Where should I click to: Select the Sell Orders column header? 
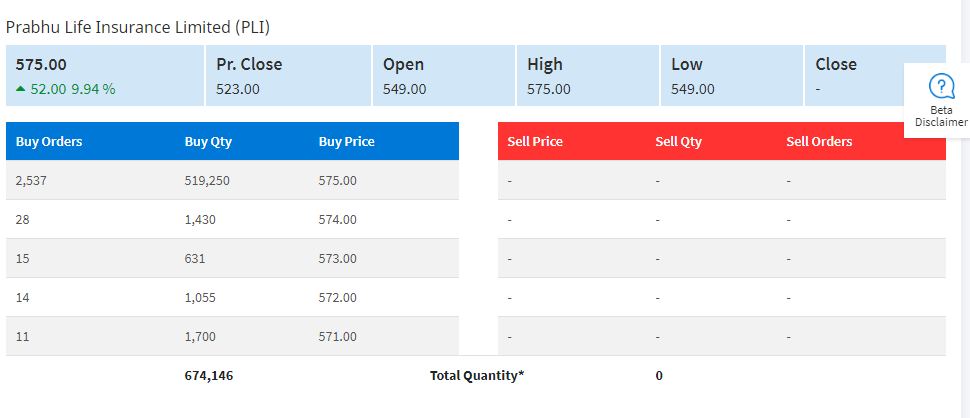click(819, 141)
